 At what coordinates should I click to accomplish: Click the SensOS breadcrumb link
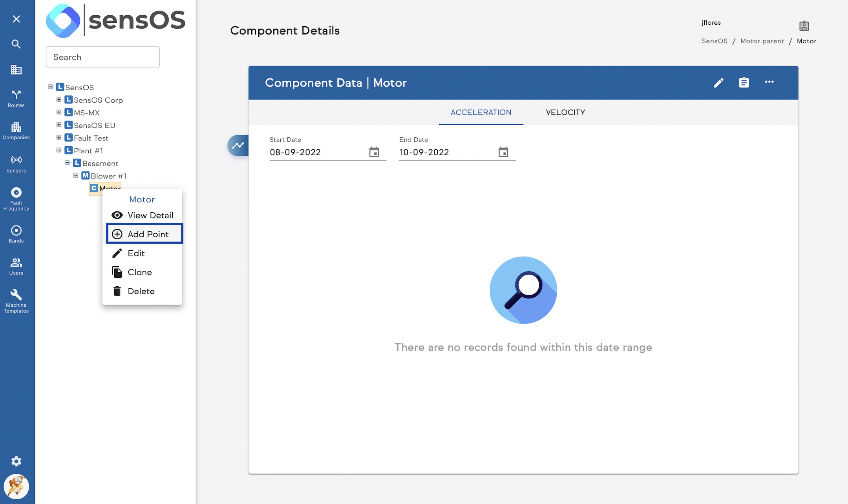click(x=715, y=41)
